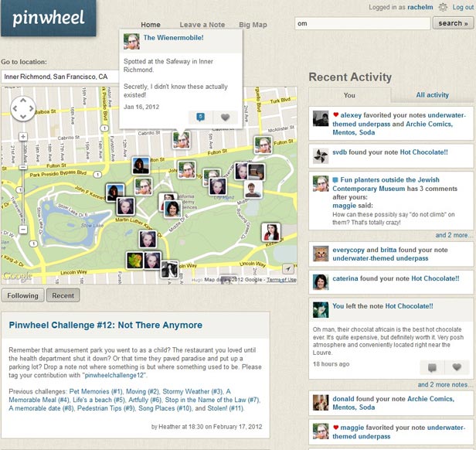Open donald's Archie Comics, Mentos, Soda note

tap(393, 403)
